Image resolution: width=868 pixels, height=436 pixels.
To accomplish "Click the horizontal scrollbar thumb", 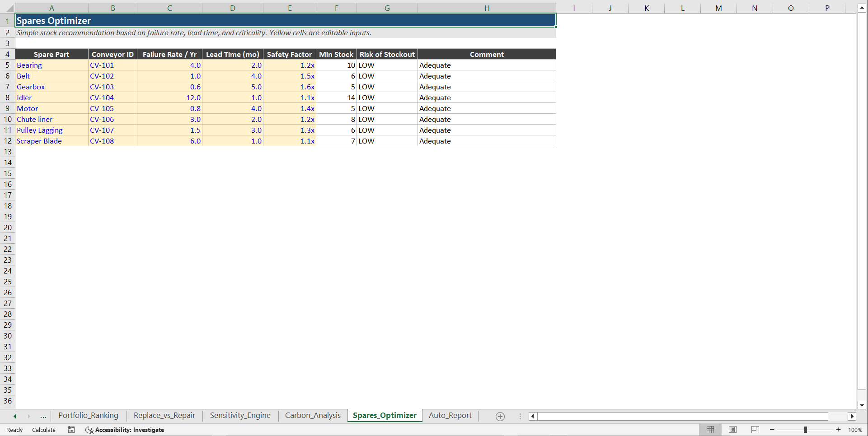I will tap(682, 416).
